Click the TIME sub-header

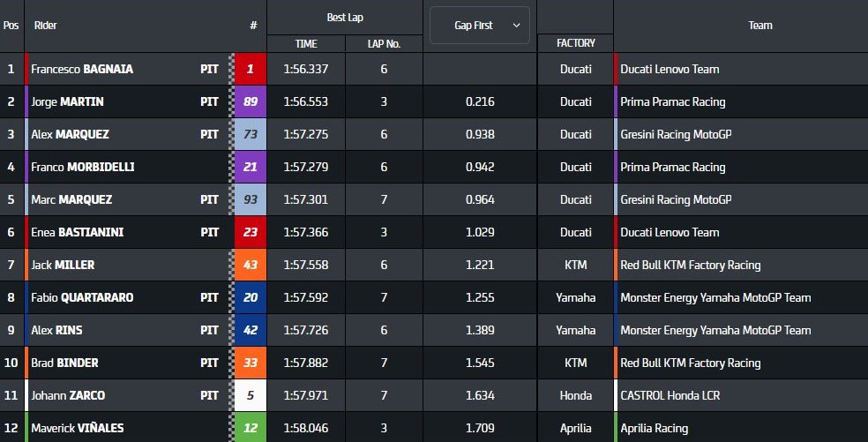[x=306, y=44]
